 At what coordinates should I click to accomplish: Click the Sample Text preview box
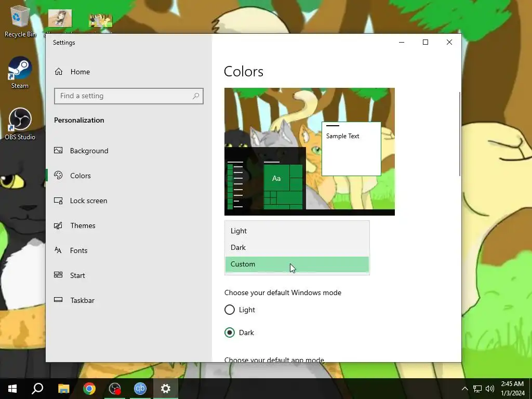(351, 149)
